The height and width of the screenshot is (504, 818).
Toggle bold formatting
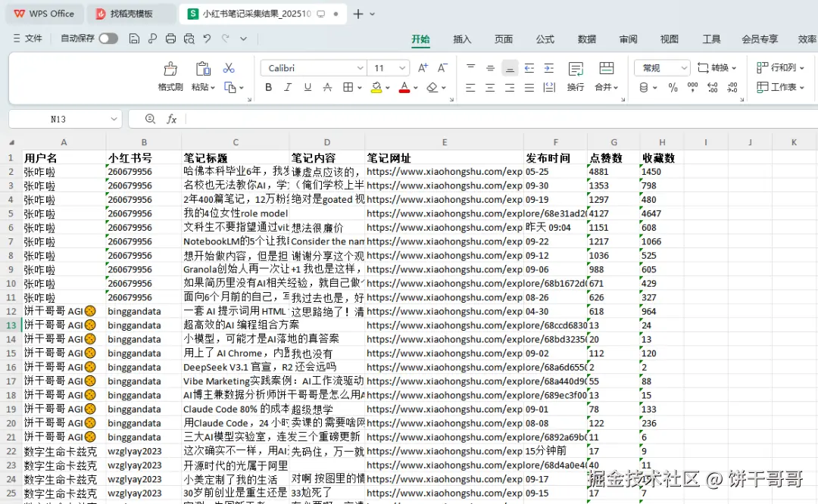pyautogui.click(x=268, y=87)
